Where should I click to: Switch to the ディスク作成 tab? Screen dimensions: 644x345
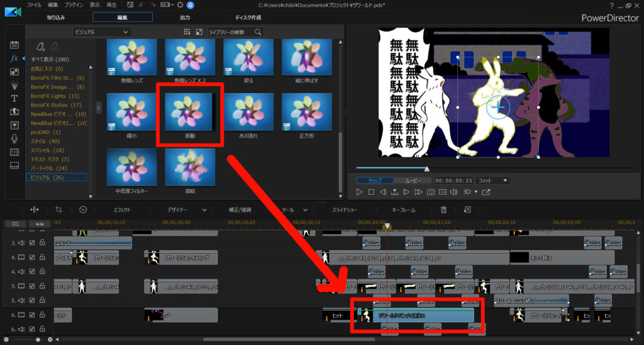[248, 17]
